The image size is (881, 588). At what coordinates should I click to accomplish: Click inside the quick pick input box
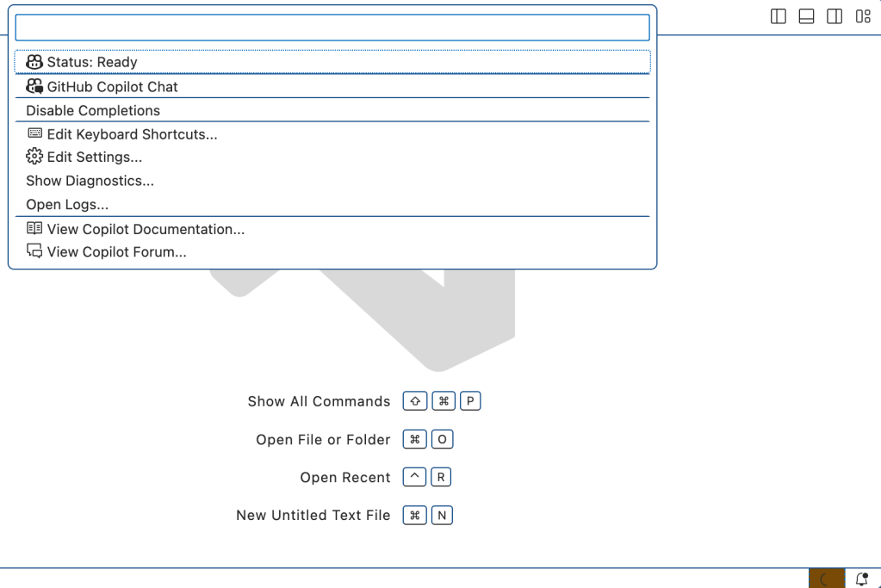pos(332,27)
